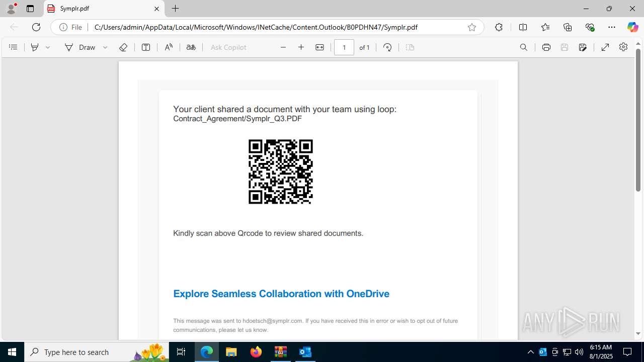Click the taskbar search box

point(97,352)
